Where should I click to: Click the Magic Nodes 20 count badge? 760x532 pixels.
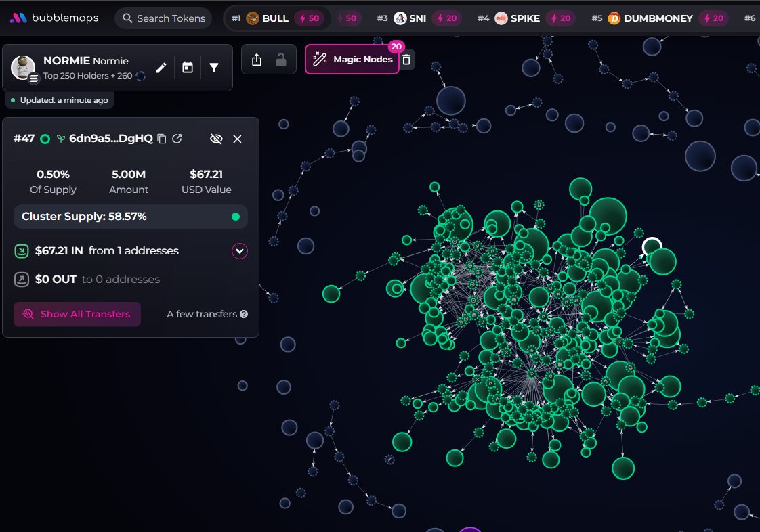pyautogui.click(x=396, y=47)
